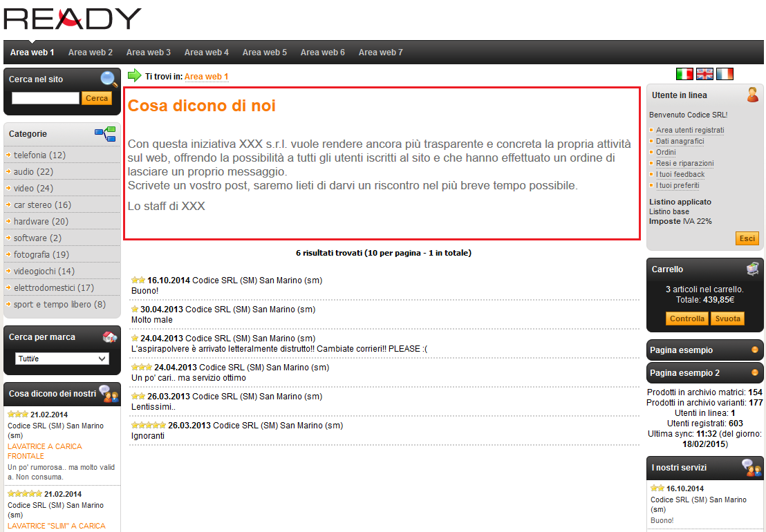Switch language to Italian flag
The width and height of the screenshot is (766, 532).
point(684,74)
